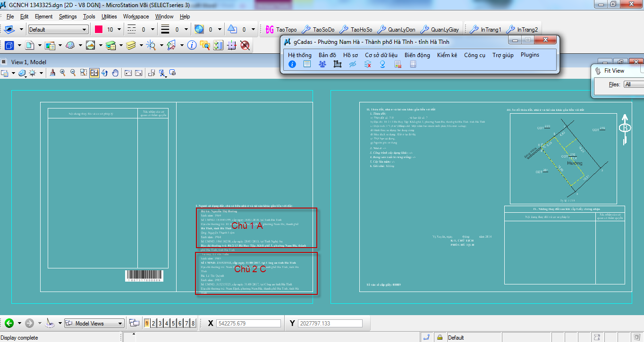The image size is (644, 342).
Task: Toggle view 8 button on
Action: point(193,323)
